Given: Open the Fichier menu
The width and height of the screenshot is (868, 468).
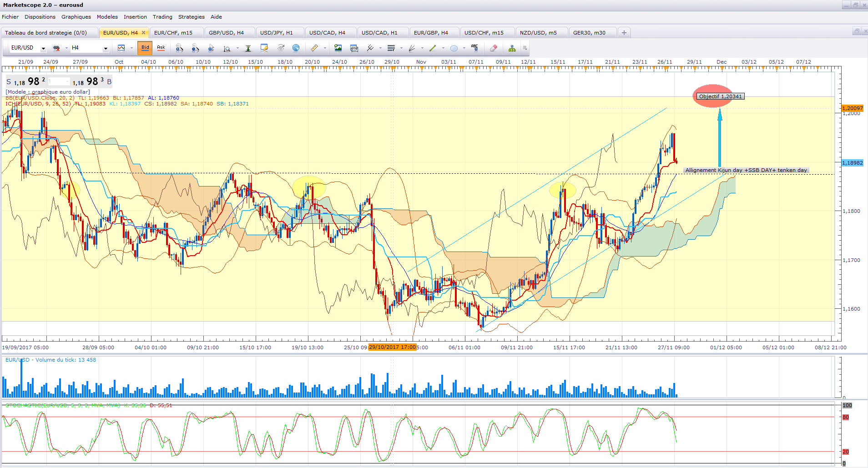Looking at the screenshot, I should click(10, 17).
